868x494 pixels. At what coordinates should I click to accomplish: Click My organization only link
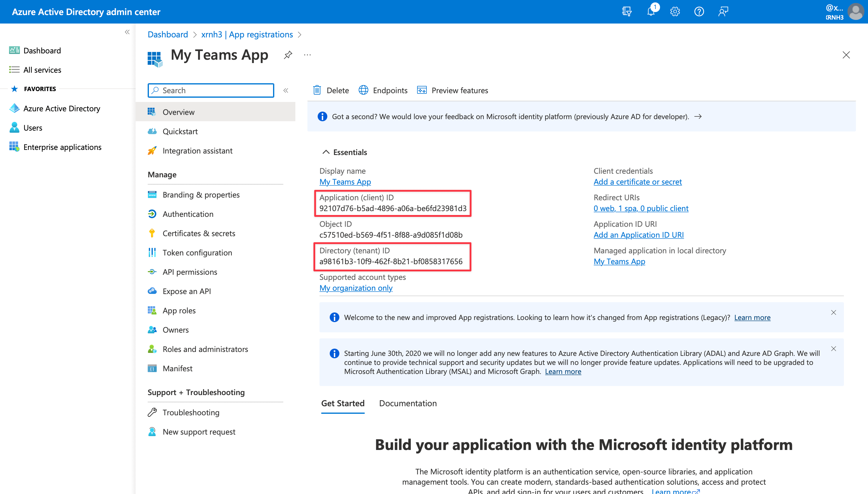(x=356, y=288)
